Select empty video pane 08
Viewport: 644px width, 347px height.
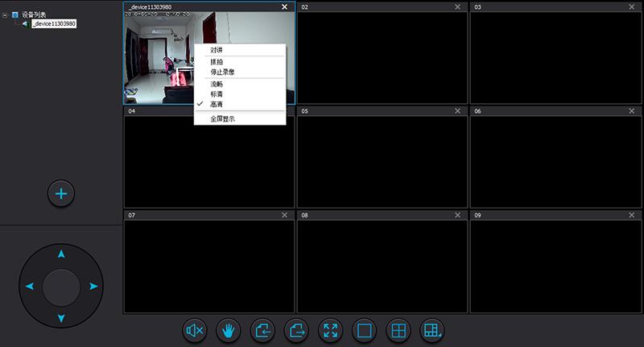point(382,266)
